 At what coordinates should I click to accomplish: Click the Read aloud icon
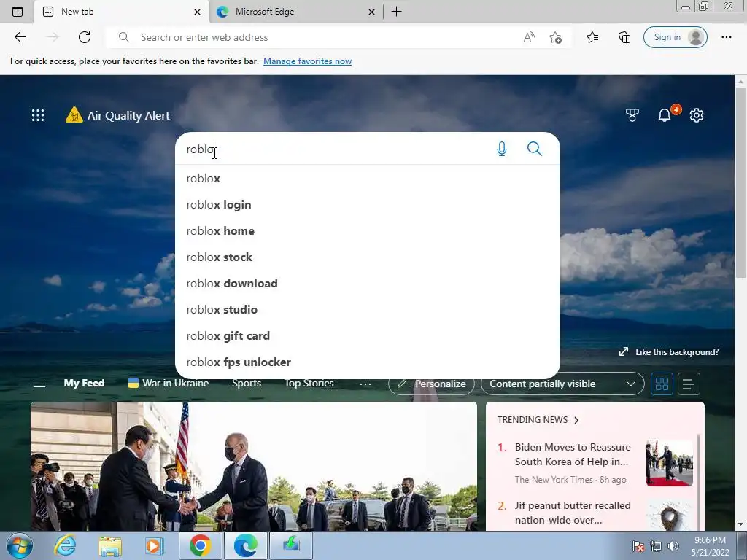529,37
